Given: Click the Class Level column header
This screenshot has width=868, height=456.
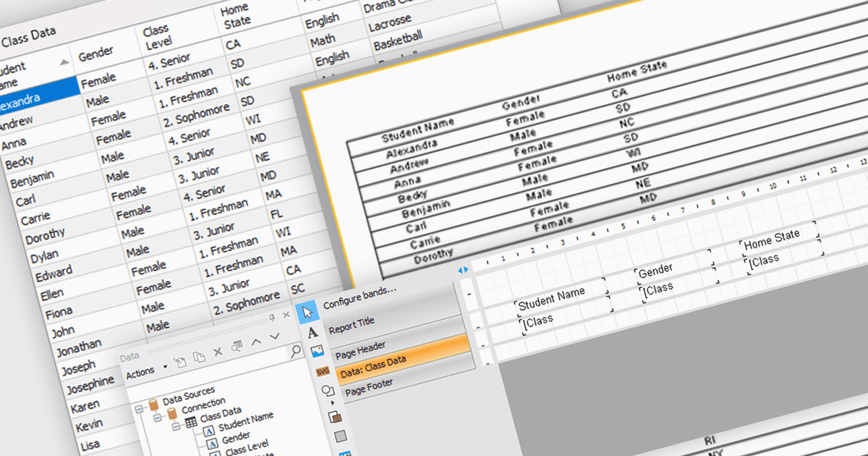Looking at the screenshot, I should [x=156, y=38].
